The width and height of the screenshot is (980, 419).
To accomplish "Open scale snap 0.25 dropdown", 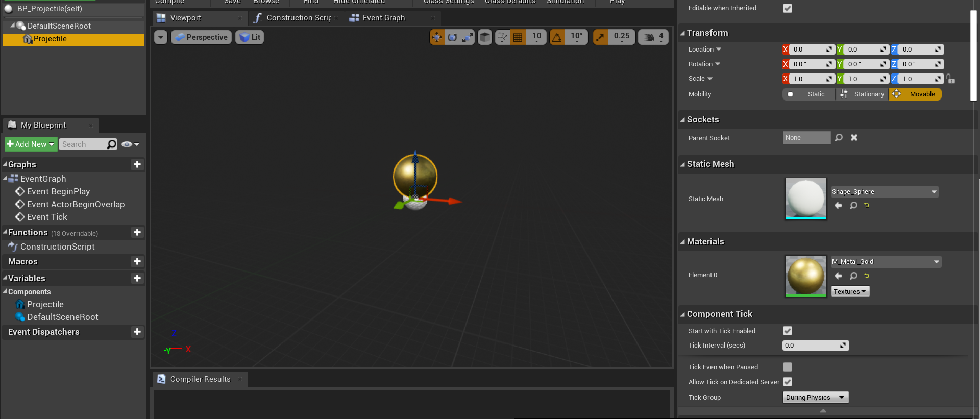I will tap(622, 37).
